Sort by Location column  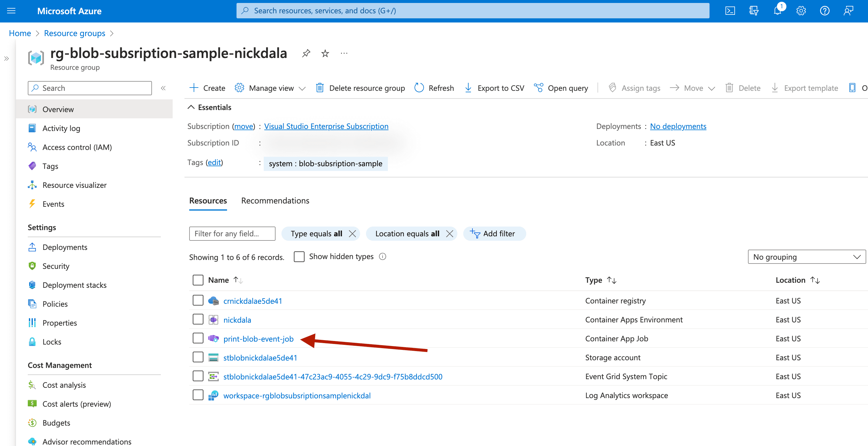click(x=798, y=280)
